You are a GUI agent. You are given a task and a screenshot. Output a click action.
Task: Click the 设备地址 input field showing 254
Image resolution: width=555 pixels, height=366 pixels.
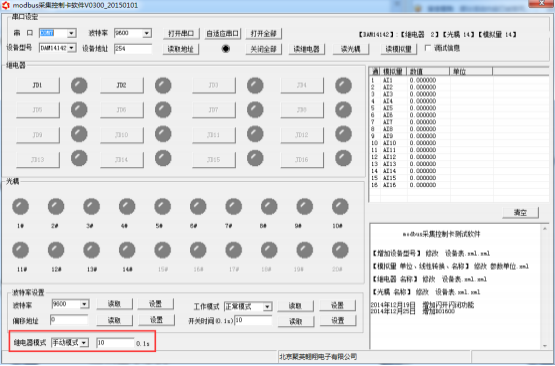(x=133, y=48)
